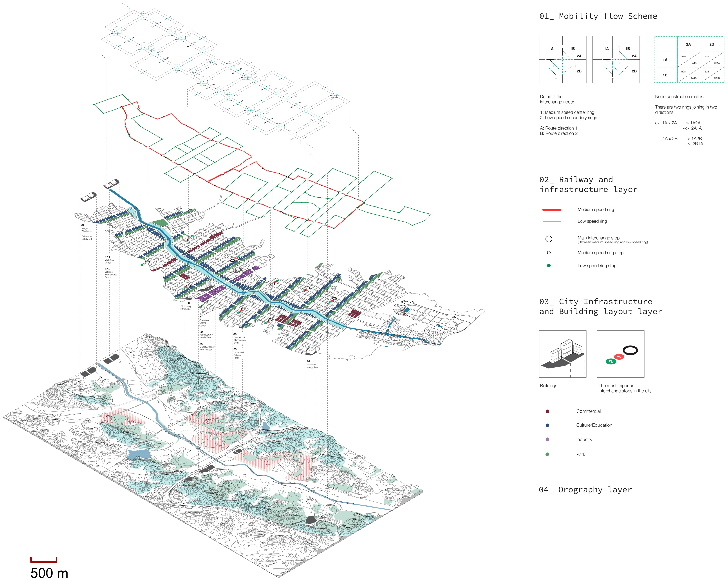Click the 'Park' legend label

coord(580,455)
